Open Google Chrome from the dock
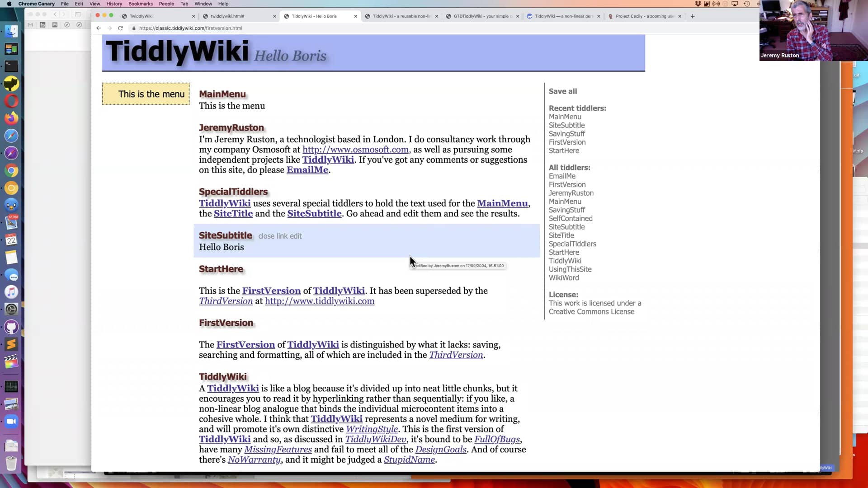This screenshot has height=488, width=868. pos(11,171)
